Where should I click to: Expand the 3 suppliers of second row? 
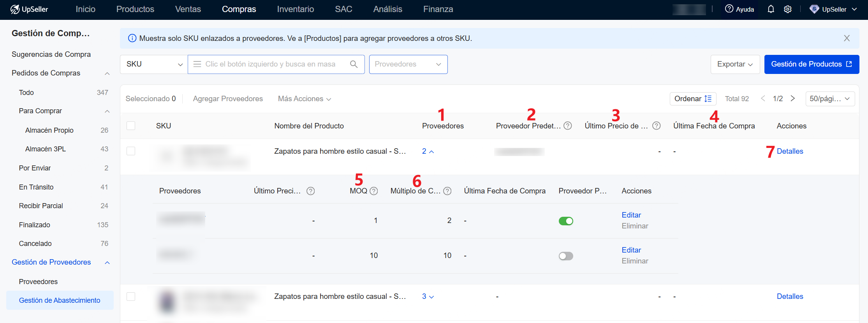click(428, 297)
